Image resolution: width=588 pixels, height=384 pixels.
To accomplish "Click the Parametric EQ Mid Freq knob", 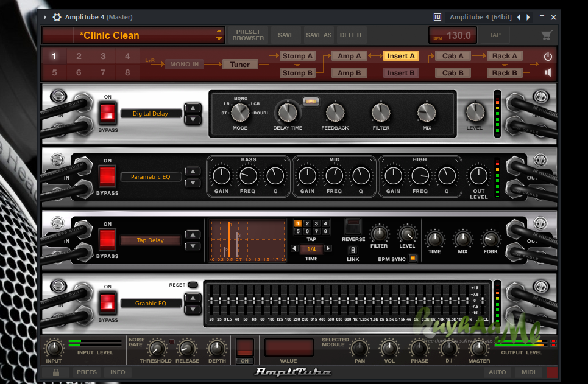I will [x=334, y=176].
